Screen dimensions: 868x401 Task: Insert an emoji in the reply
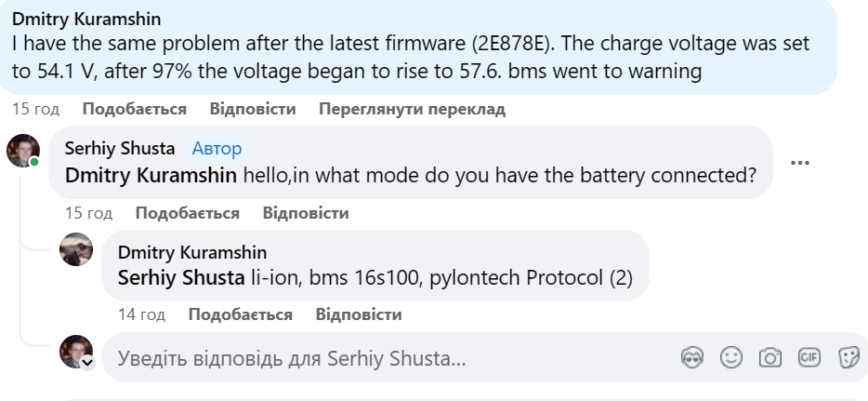732,358
